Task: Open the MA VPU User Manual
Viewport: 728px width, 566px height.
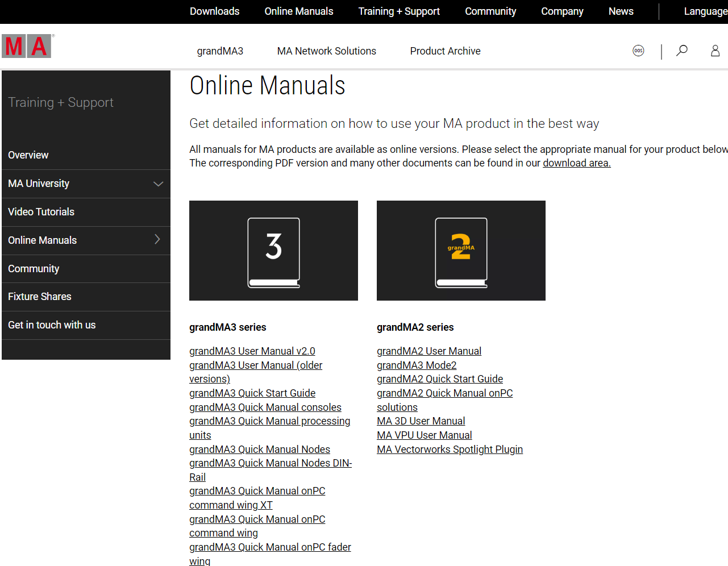Action: tap(424, 435)
